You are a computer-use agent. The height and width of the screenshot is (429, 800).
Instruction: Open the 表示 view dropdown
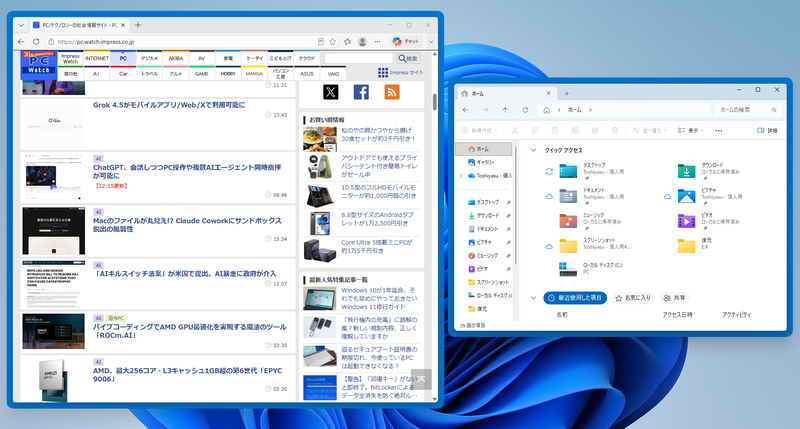[691, 131]
